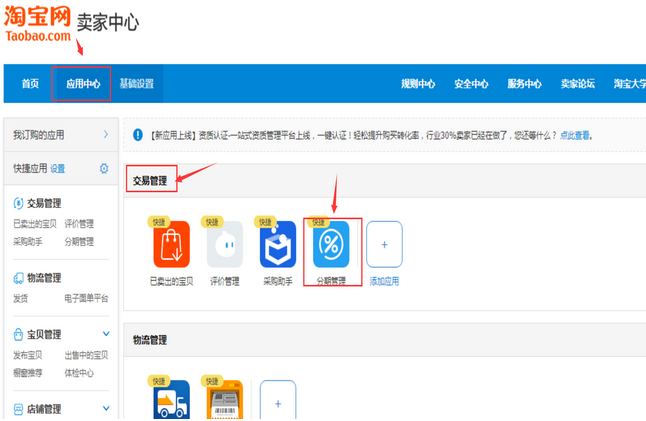This screenshot has width=646, height=421.
Task: Click the 点此查看 notice link
Action: (575, 135)
